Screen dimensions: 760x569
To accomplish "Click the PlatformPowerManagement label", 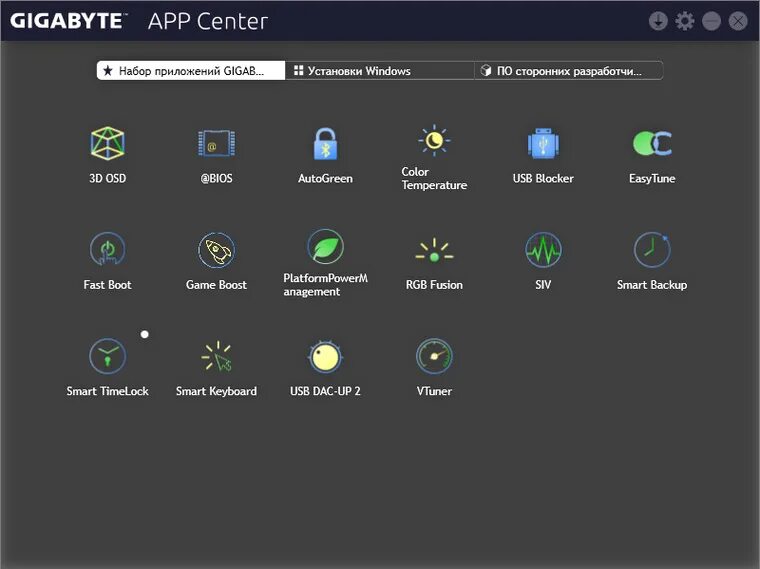I will tap(325, 284).
